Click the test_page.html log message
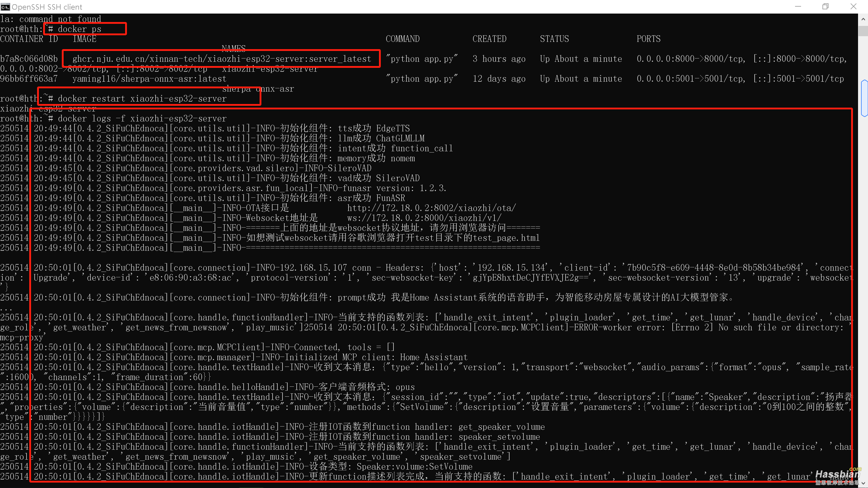868x488 pixels. (270, 238)
